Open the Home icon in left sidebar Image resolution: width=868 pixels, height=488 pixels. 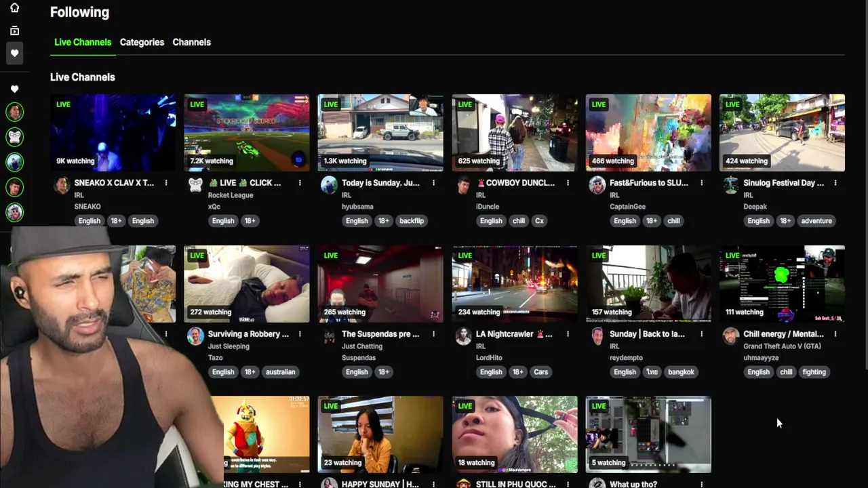[14, 8]
